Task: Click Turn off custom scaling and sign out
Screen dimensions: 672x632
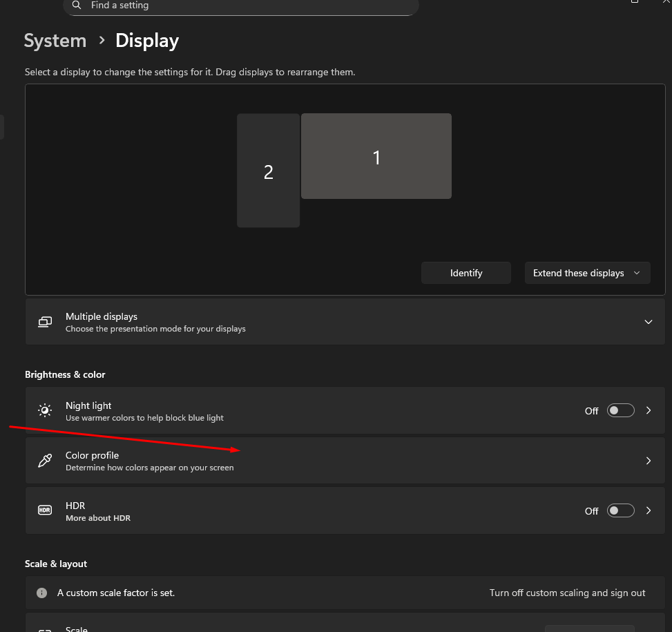Action: [567, 593]
